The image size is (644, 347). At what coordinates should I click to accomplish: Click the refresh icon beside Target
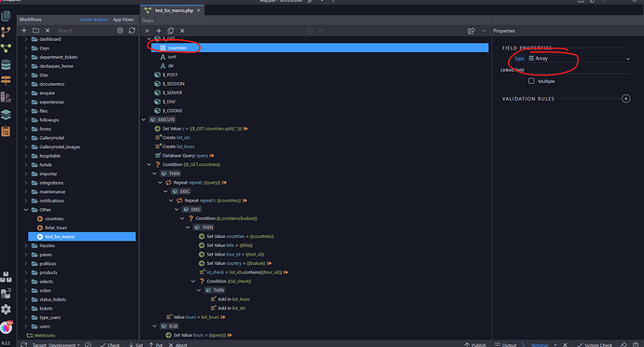click(x=24, y=344)
